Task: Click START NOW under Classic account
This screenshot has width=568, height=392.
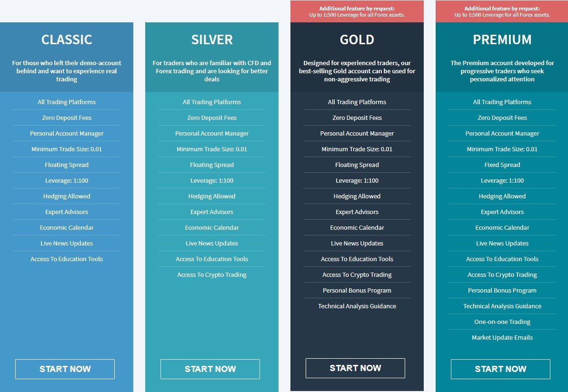Action: pyautogui.click(x=65, y=369)
